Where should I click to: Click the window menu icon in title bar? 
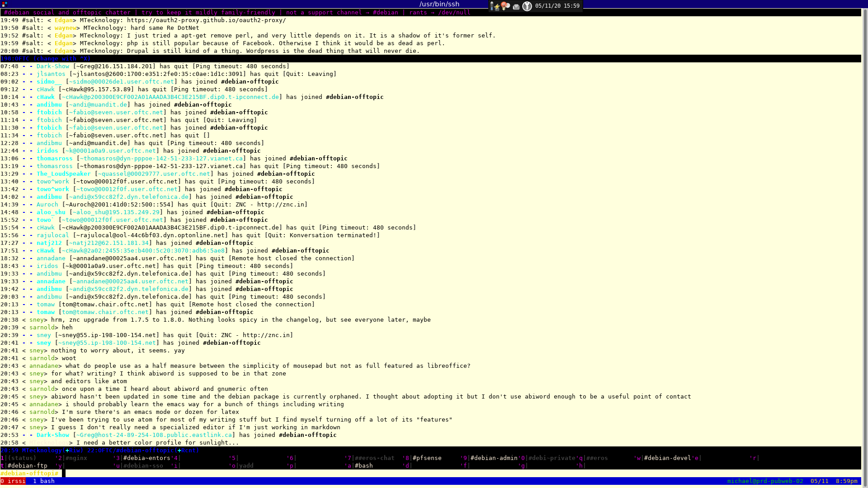point(5,4)
